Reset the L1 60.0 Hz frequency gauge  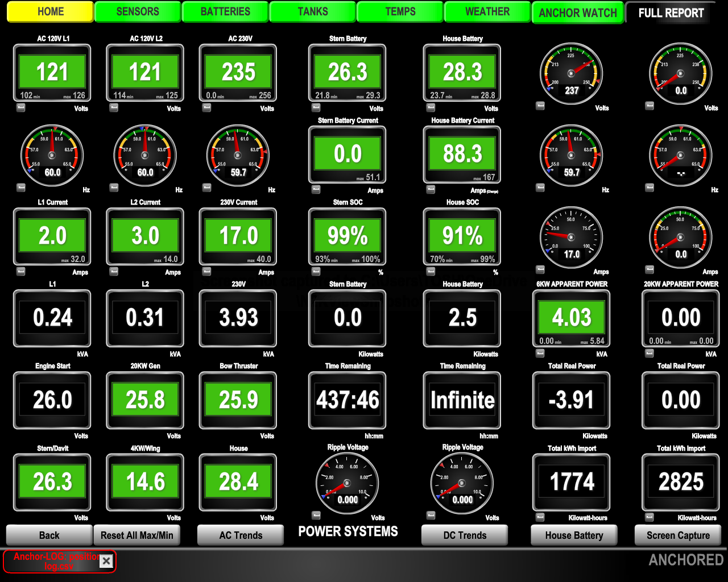tap(20, 187)
